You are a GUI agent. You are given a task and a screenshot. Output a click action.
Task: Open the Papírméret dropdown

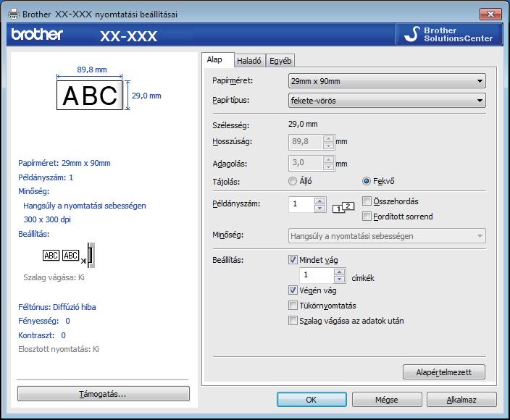387,81
